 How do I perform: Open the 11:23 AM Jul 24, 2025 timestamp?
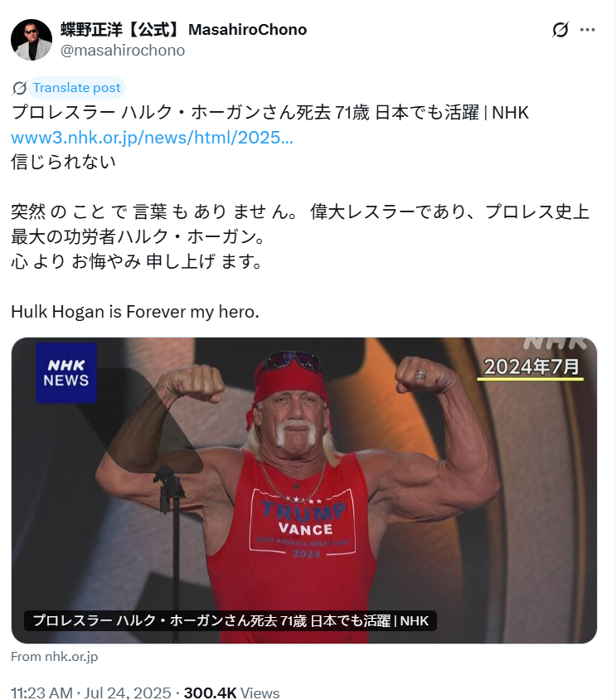click(x=90, y=693)
